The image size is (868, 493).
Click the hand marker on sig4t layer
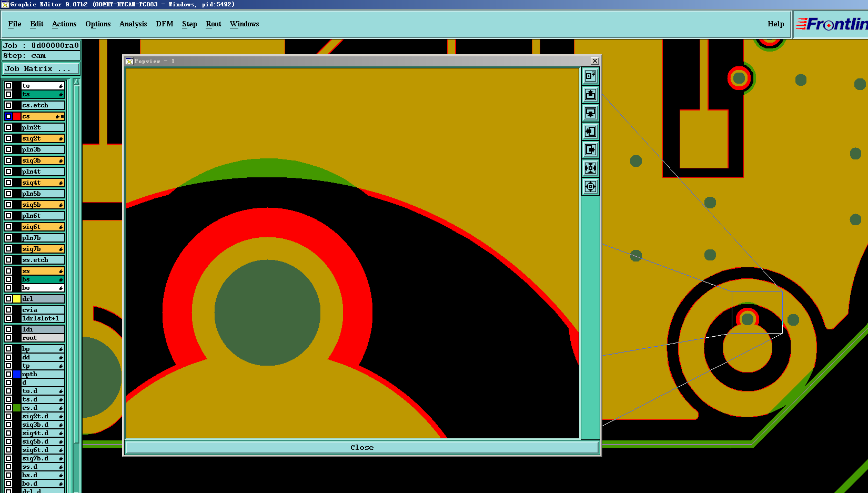[x=61, y=183]
